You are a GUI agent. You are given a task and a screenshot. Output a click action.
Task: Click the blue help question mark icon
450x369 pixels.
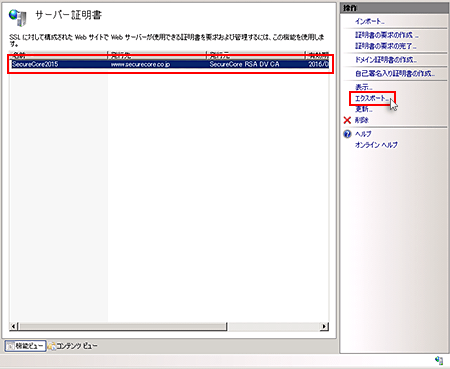[x=347, y=134]
